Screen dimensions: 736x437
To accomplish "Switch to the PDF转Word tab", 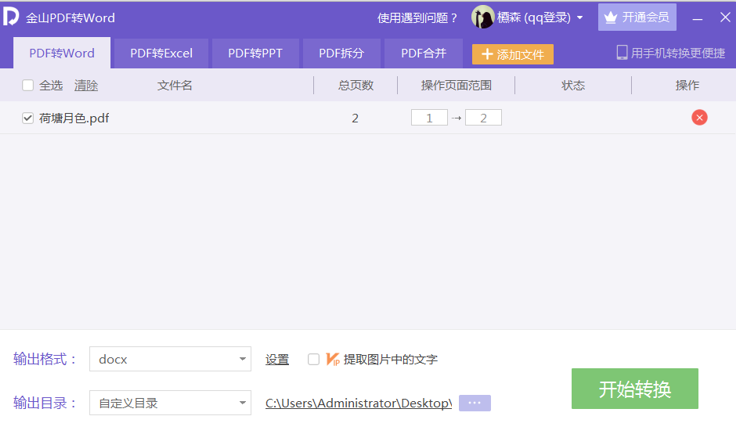I will tap(62, 53).
